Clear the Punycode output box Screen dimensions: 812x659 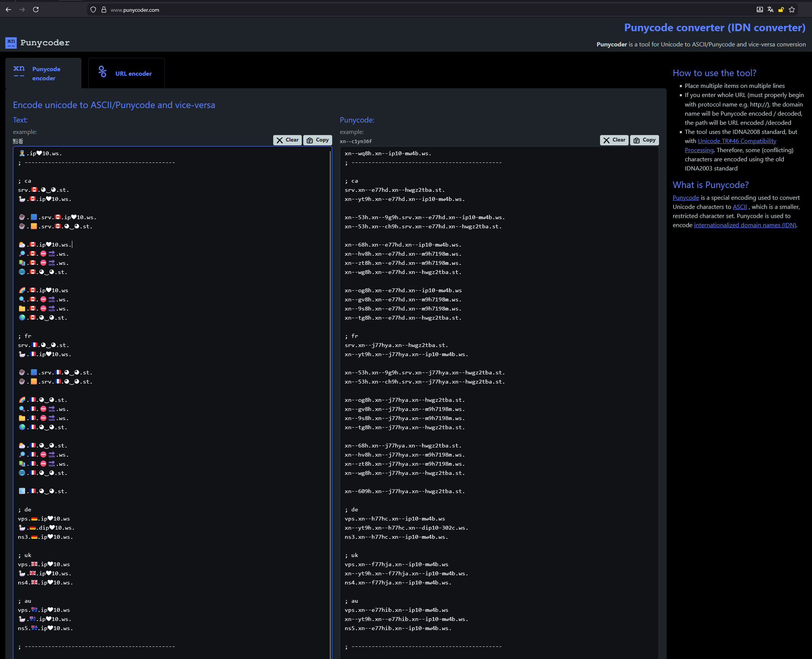pyautogui.click(x=614, y=140)
